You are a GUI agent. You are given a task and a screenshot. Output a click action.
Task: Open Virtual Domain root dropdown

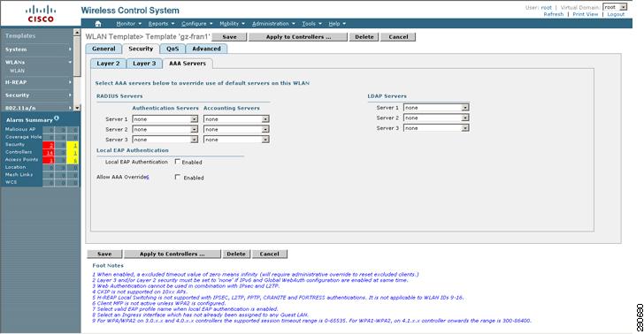click(x=615, y=7)
